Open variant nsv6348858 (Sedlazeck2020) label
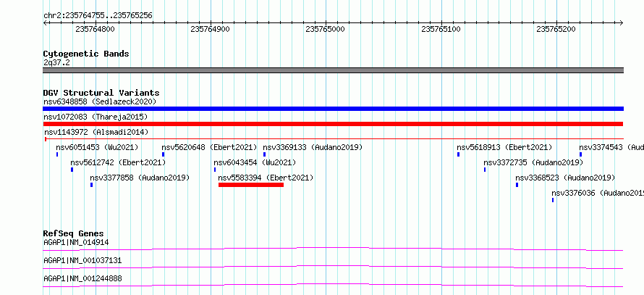The width and height of the screenshot is (644, 295). coord(100,101)
